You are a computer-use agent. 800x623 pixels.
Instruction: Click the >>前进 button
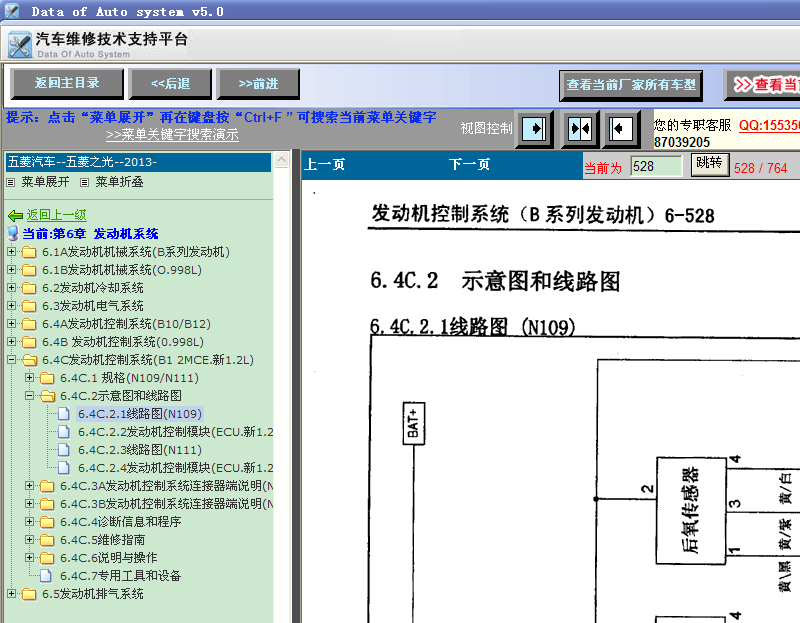tap(258, 84)
